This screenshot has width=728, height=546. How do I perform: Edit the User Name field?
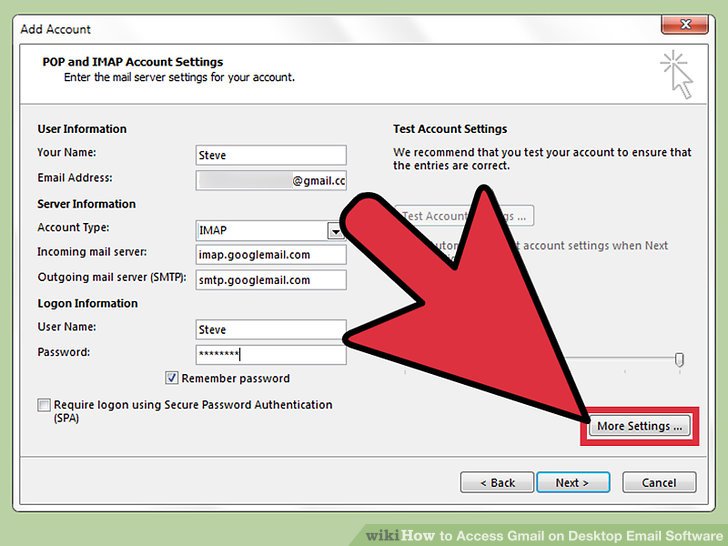tap(271, 330)
